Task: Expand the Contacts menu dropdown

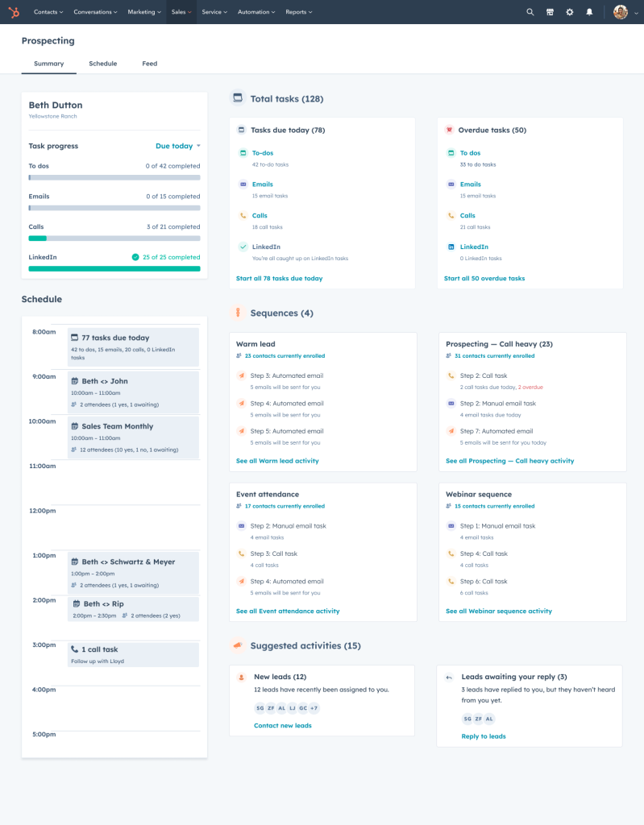Action: [48, 12]
